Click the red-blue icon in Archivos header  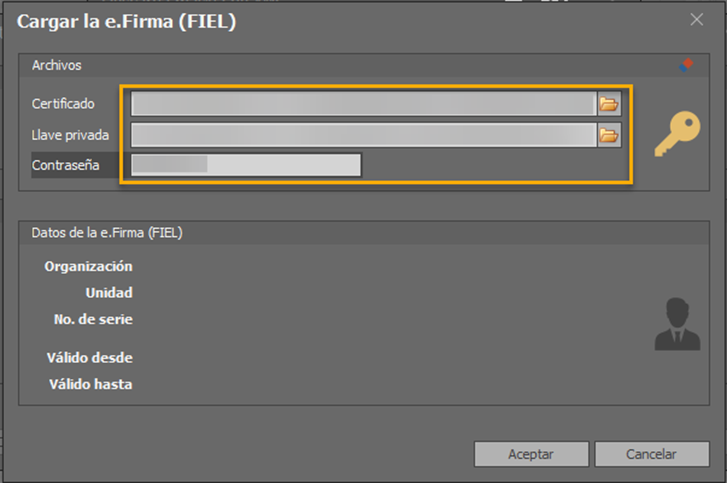[x=685, y=66]
